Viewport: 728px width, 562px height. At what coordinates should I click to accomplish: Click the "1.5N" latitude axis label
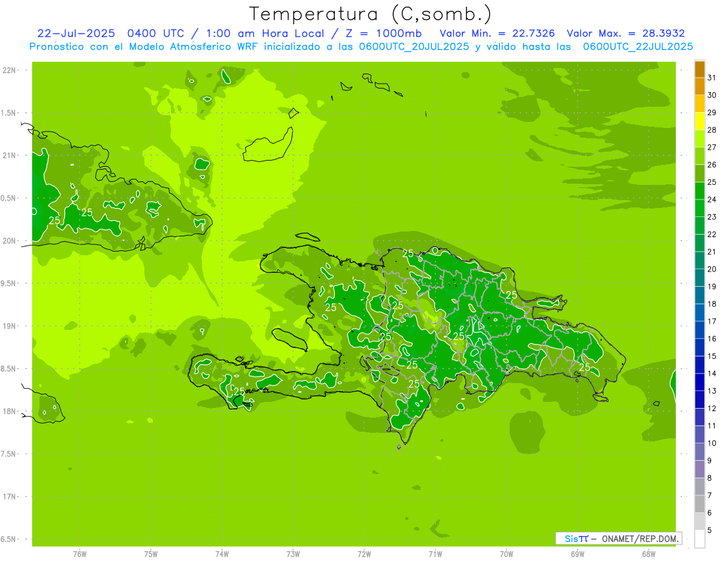pos(8,113)
